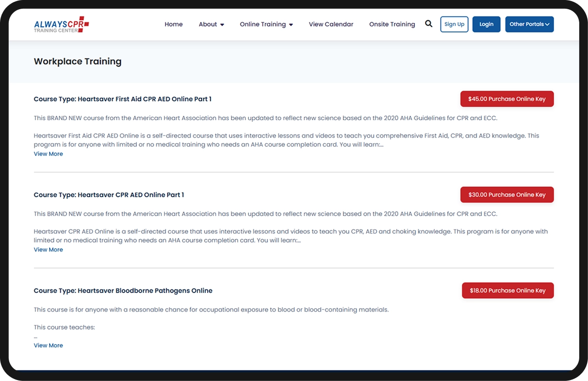Go to the Home menu item

(174, 24)
